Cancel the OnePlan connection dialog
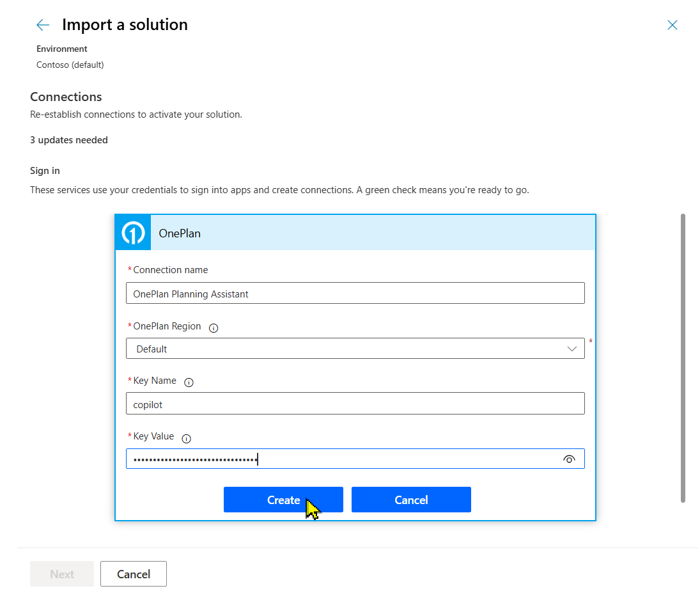This screenshot has height=600, width=700. tap(411, 500)
